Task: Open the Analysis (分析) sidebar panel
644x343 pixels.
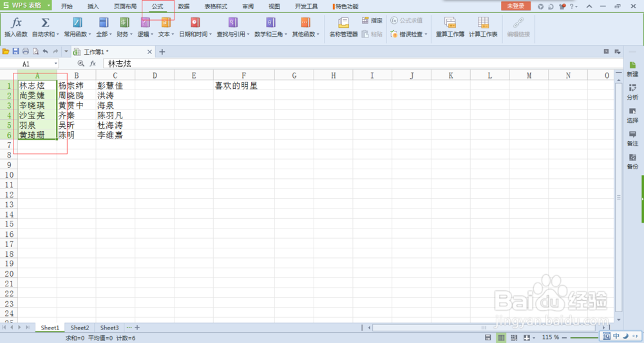Action: pos(632,92)
